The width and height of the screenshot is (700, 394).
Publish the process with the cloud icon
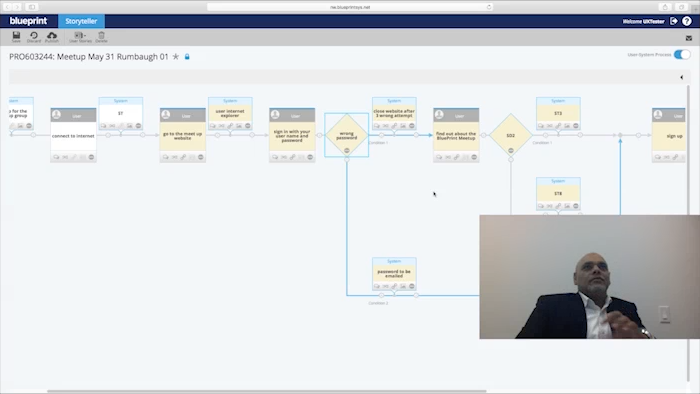(x=52, y=37)
